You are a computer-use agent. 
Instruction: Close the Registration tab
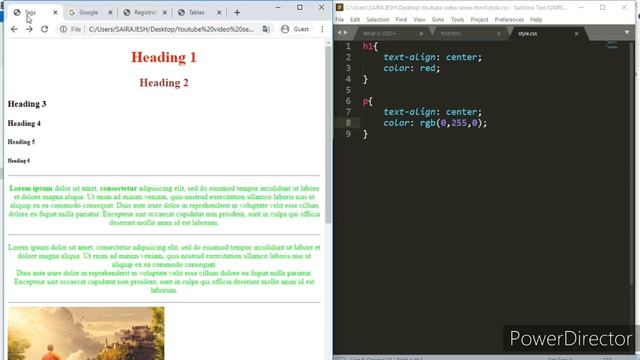coord(165,13)
